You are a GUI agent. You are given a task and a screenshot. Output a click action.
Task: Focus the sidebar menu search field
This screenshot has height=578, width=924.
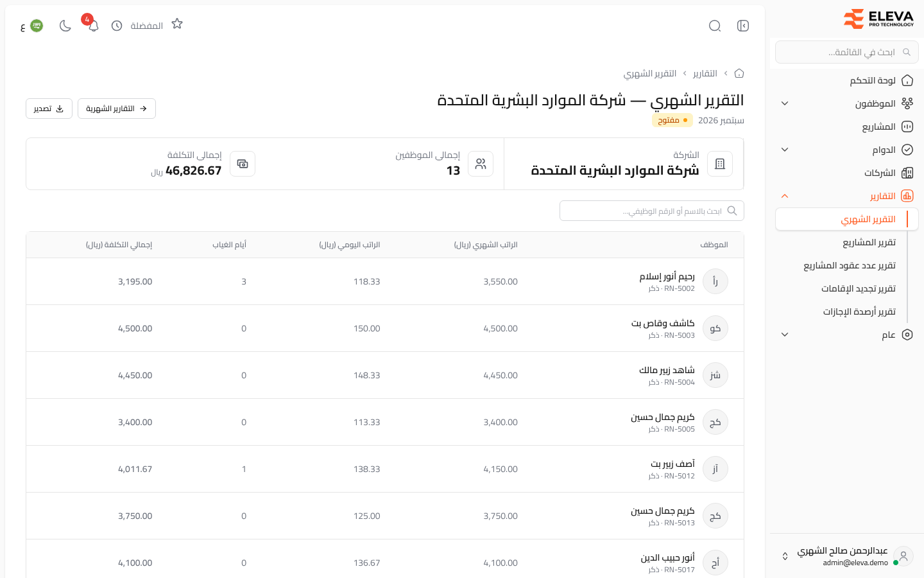tap(847, 52)
